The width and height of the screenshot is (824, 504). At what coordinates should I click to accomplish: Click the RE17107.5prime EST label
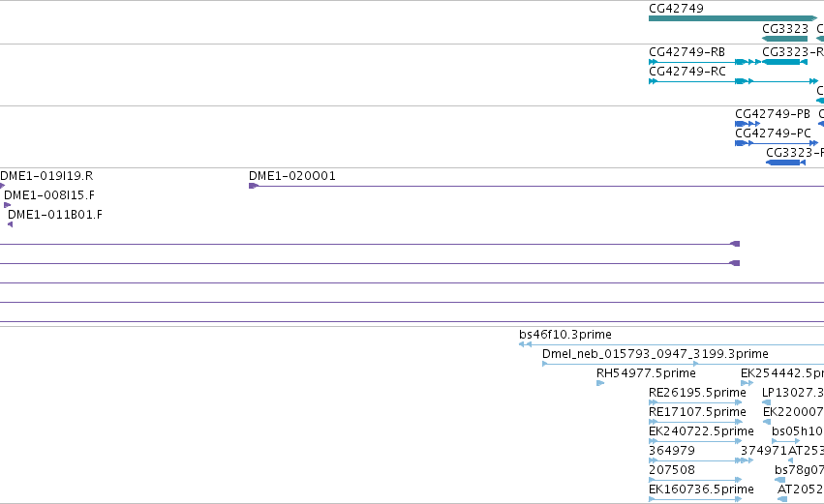click(697, 412)
